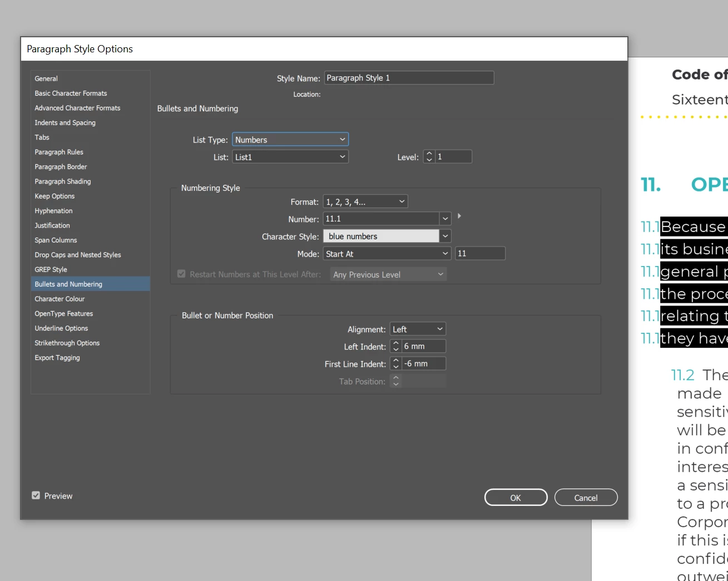Click the Style Name text field

pyautogui.click(x=409, y=78)
